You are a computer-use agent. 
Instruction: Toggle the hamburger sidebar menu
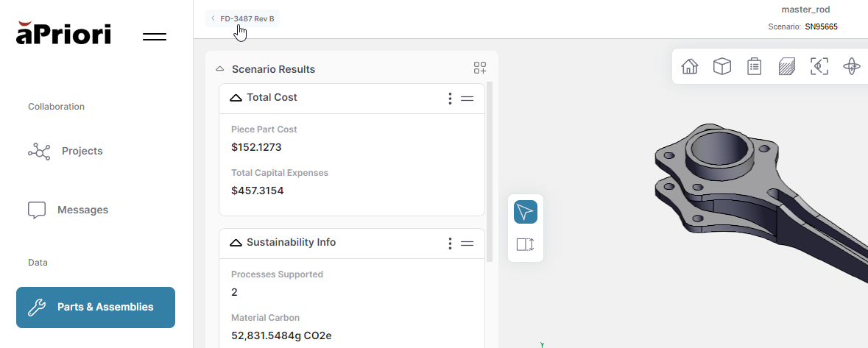155,36
